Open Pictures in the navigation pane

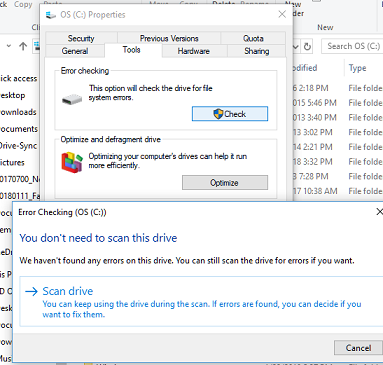12,162
